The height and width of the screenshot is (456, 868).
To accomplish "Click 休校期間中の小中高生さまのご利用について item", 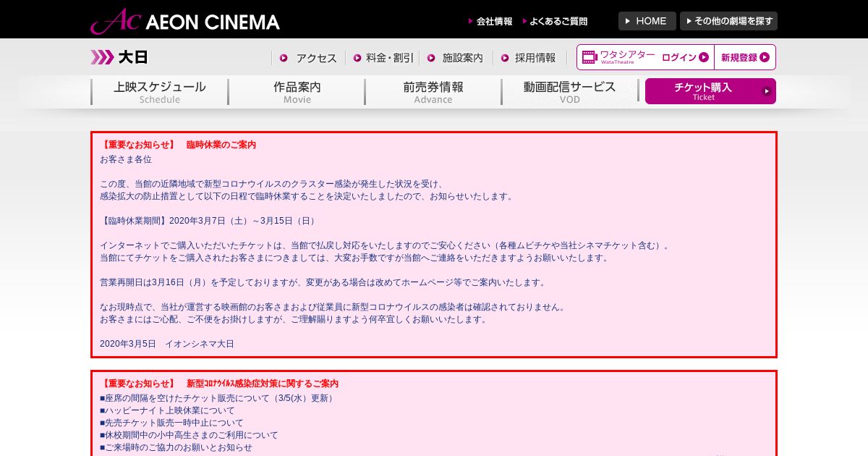I will point(189,435).
